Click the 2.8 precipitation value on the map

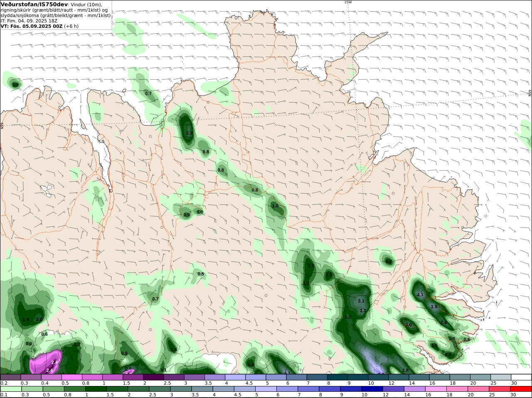point(405,370)
